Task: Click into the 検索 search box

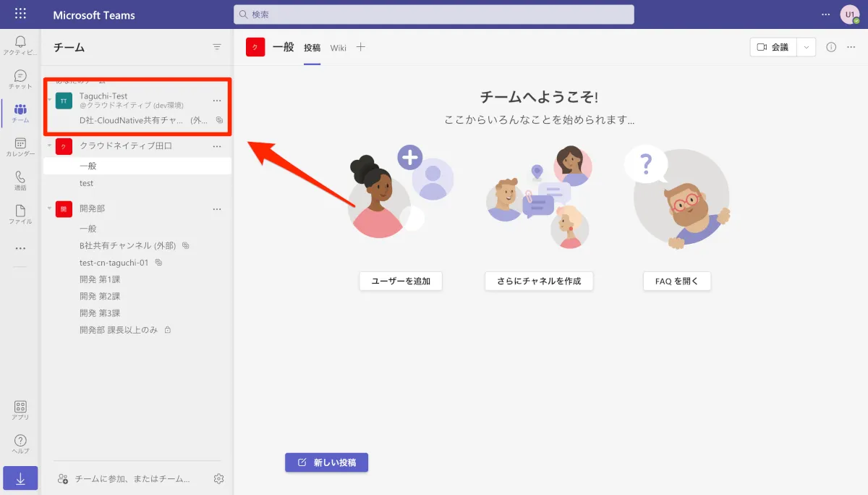Action: [434, 14]
